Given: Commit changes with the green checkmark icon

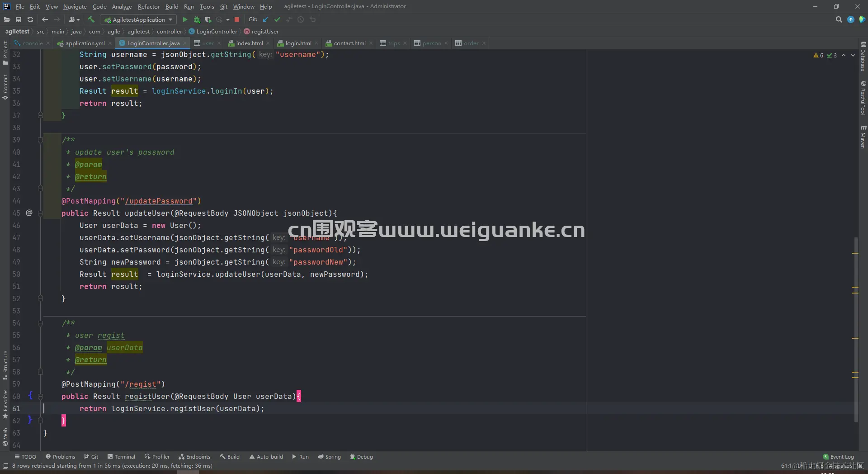Looking at the screenshot, I should pyautogui.click(x=277, y=19).
